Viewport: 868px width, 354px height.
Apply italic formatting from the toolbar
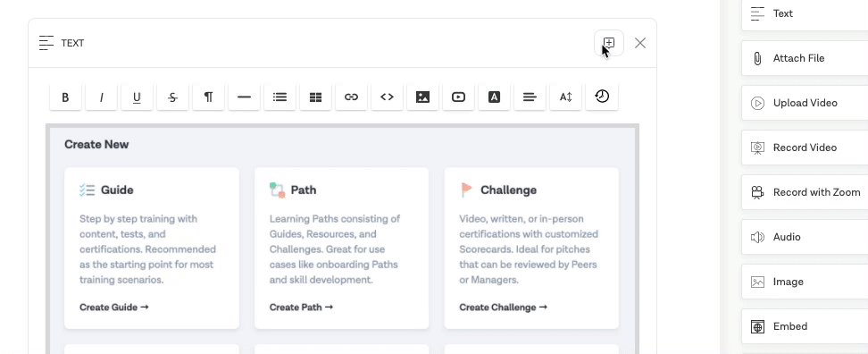101,97
